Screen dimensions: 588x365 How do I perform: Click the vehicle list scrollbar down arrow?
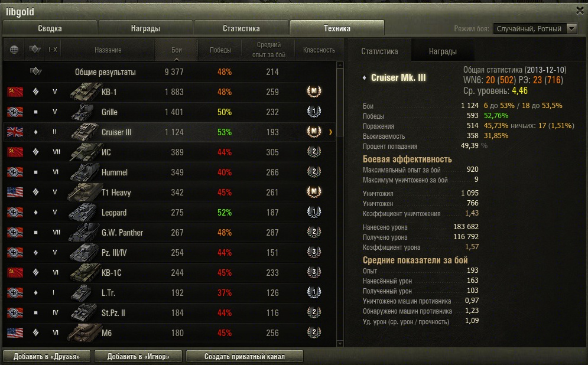340,343
